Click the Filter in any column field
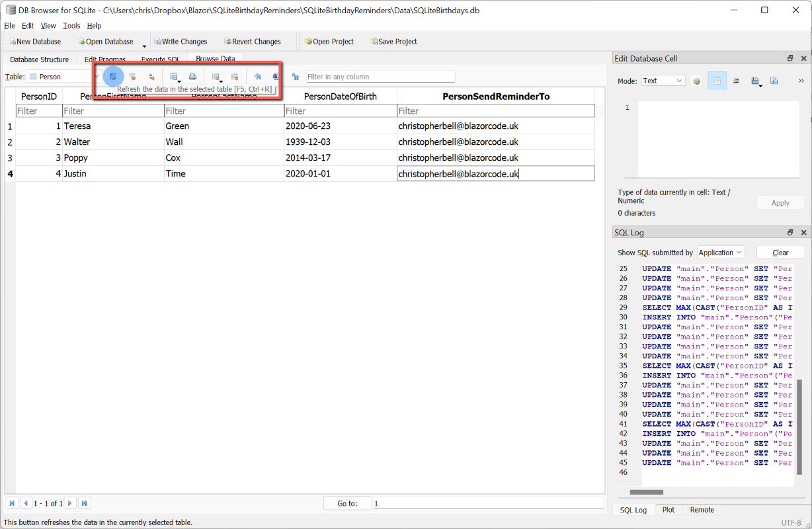The image size is (812, 529). point(380,77)
